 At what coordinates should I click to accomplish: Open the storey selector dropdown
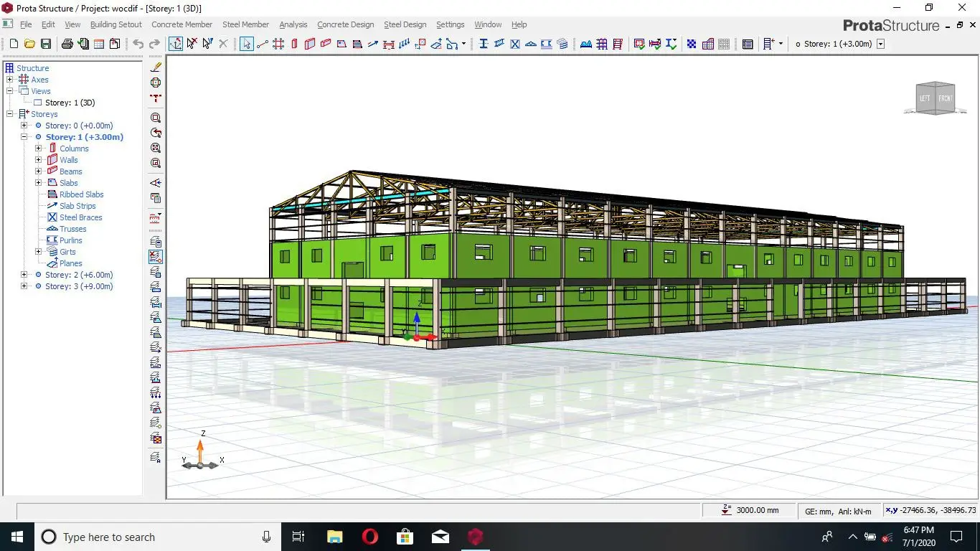pyautogui.click(x=881, y=44)
